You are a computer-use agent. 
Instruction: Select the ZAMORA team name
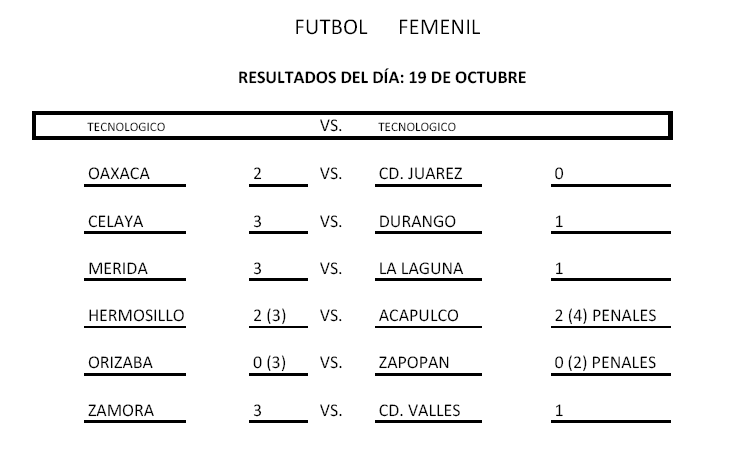point(119,410)
